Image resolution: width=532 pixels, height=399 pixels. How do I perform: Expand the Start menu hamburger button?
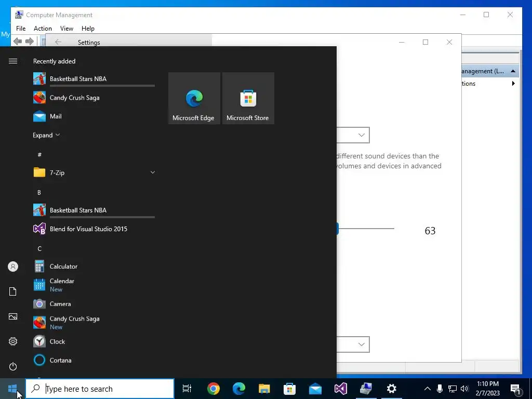(x=13, y=61)
